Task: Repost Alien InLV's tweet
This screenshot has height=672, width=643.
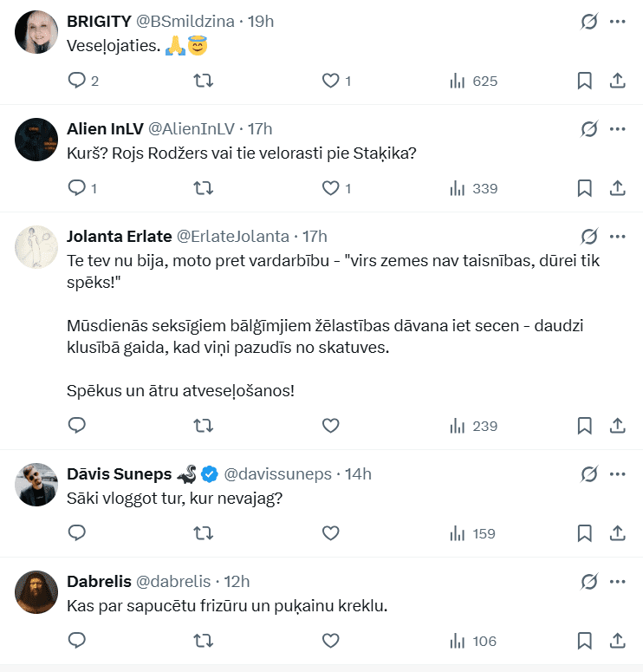Action: [x=203, y=188]
